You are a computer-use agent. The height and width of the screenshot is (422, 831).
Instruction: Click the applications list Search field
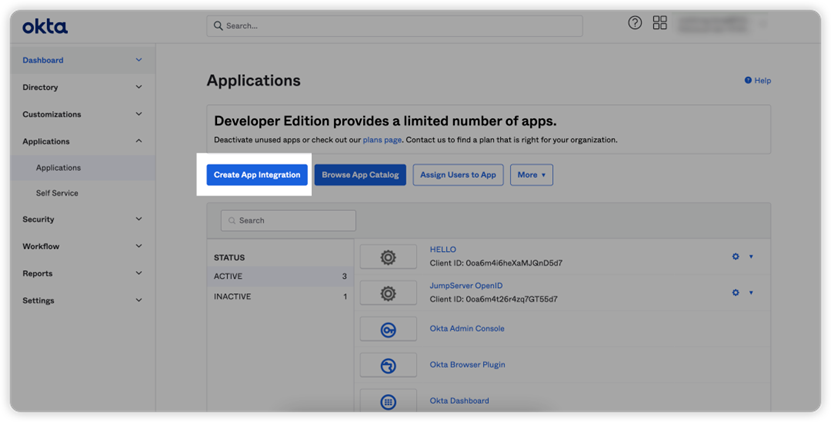click(288, 221)
